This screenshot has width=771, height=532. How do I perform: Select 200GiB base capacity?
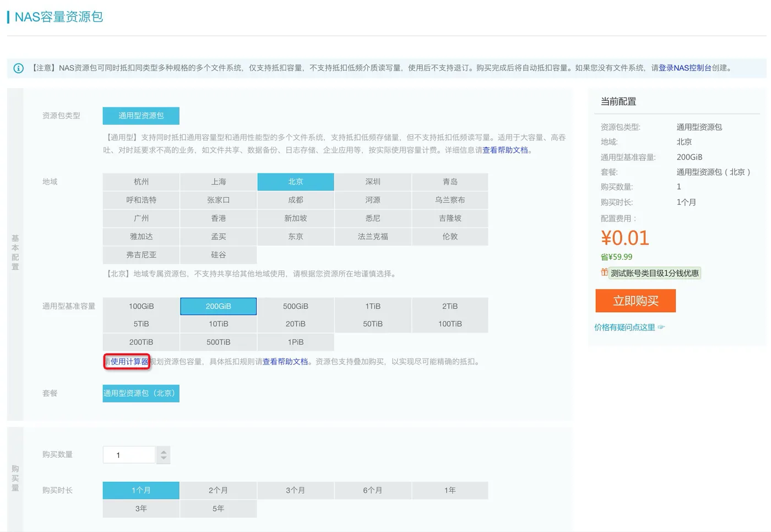pyautogui.click(x=219, y=306)
